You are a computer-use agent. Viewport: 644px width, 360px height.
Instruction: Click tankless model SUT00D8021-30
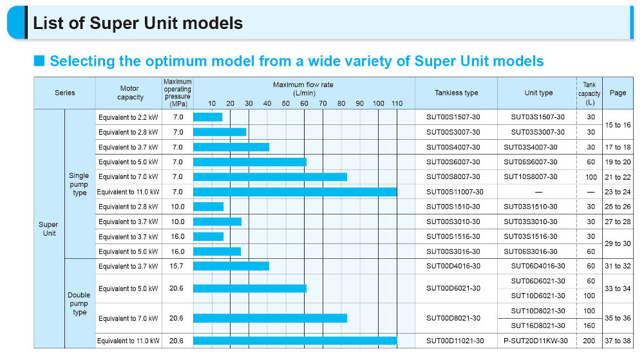coord(453,318)
